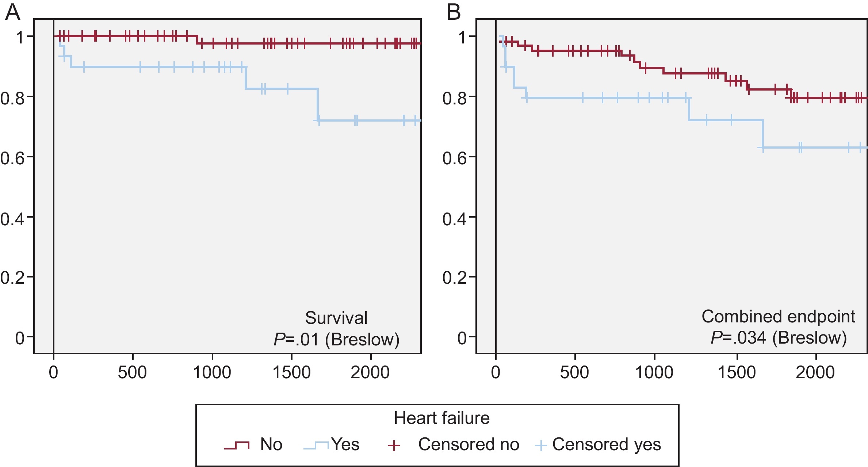Click the '0.2' y-axis label in panel B

click(x=454, y=278)
